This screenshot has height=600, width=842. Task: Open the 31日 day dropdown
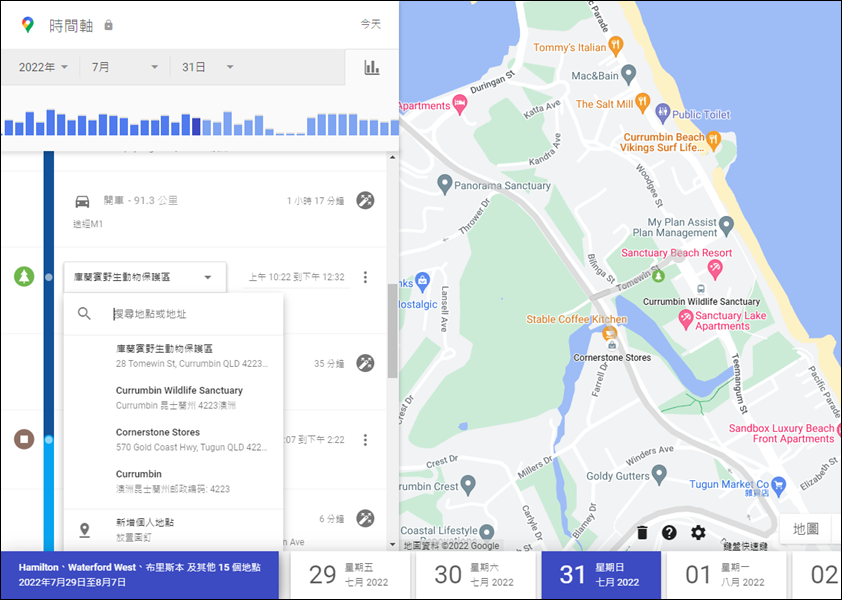(x=207, y=67)
